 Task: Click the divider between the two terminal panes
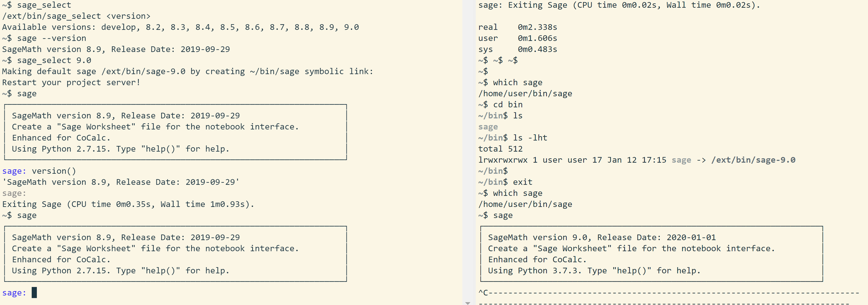469,152
